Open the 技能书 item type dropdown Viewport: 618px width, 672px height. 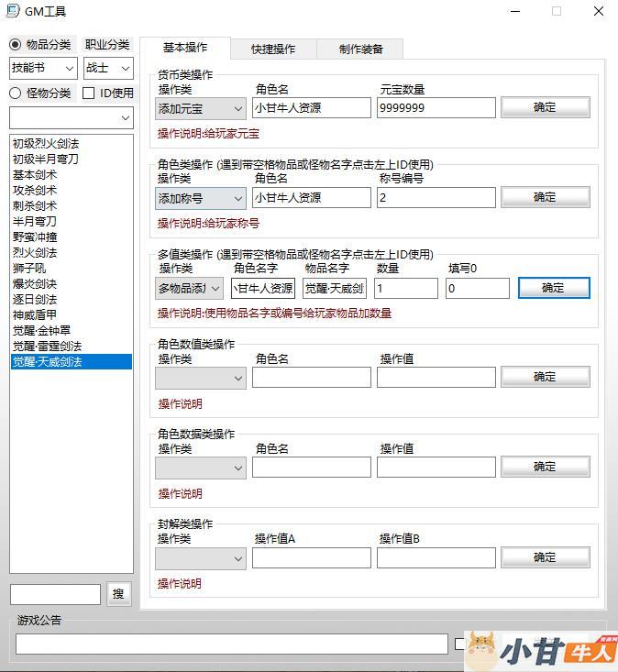(x=43, y=68)
